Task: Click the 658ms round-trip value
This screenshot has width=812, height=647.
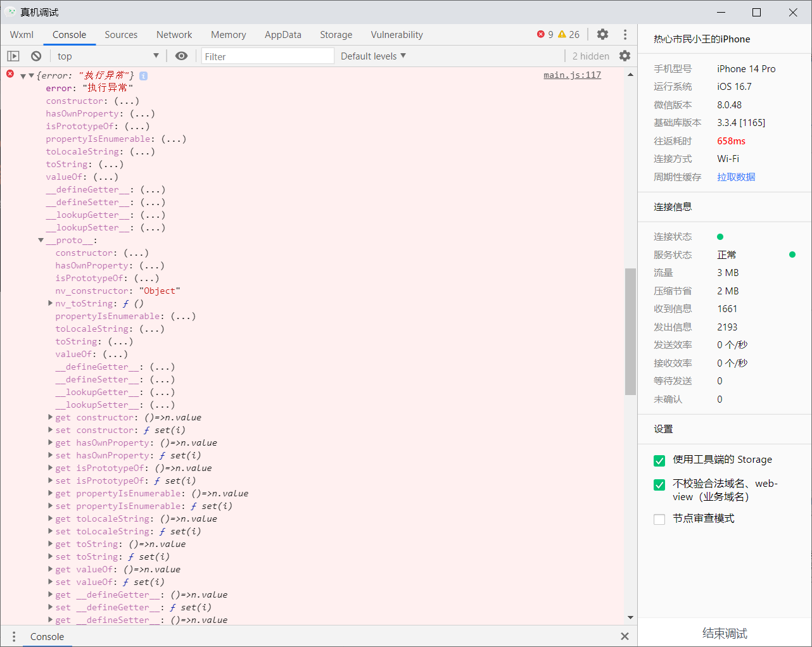Action: (x=731, y=141)
